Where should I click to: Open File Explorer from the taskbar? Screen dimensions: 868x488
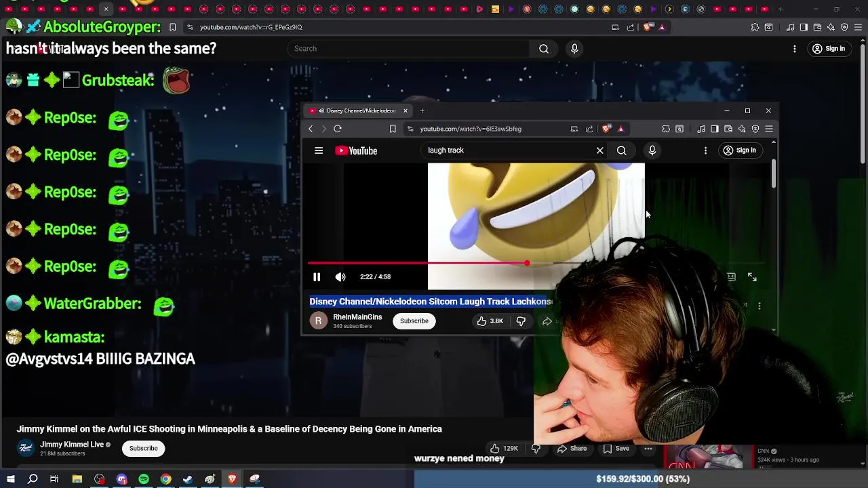pos(77,479)
